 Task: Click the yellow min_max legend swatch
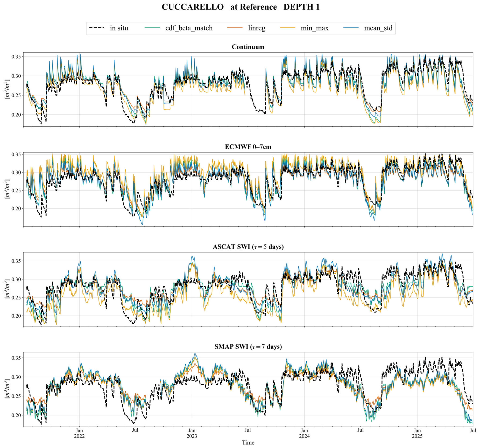(287, 28)
